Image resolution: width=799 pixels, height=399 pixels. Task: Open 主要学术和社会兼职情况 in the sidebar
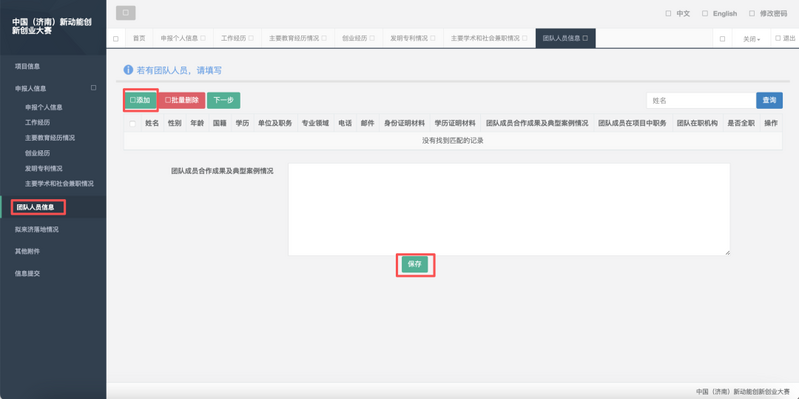(x=59, y=183)
